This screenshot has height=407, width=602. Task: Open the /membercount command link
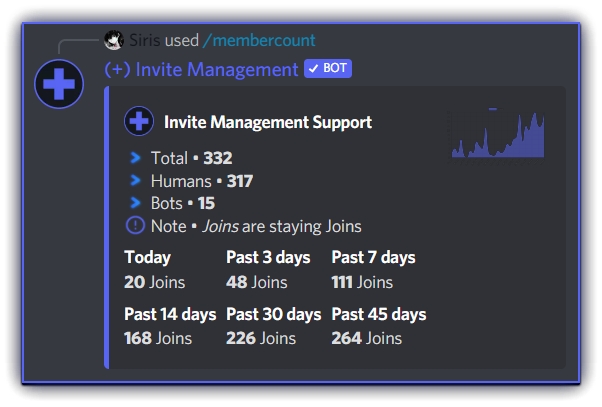point(259,41)
